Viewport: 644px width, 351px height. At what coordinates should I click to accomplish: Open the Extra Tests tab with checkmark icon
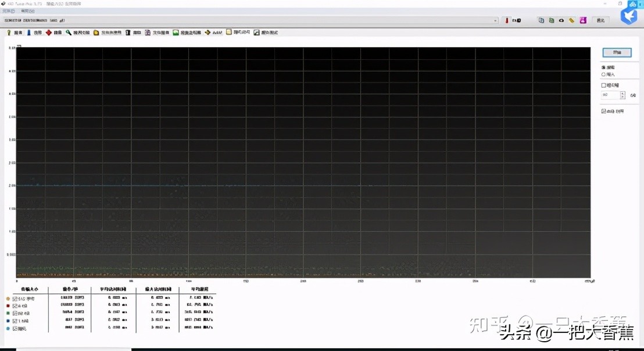(x=266, y=33)
